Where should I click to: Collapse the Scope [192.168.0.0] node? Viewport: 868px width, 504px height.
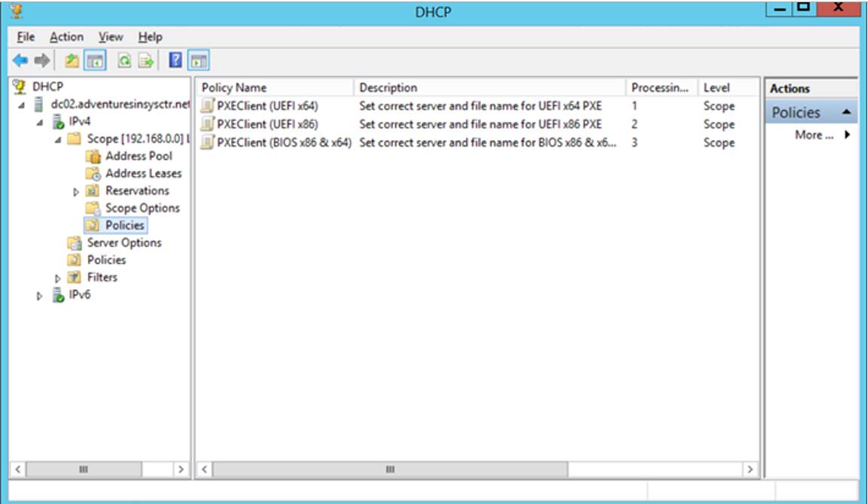[57, 139]
